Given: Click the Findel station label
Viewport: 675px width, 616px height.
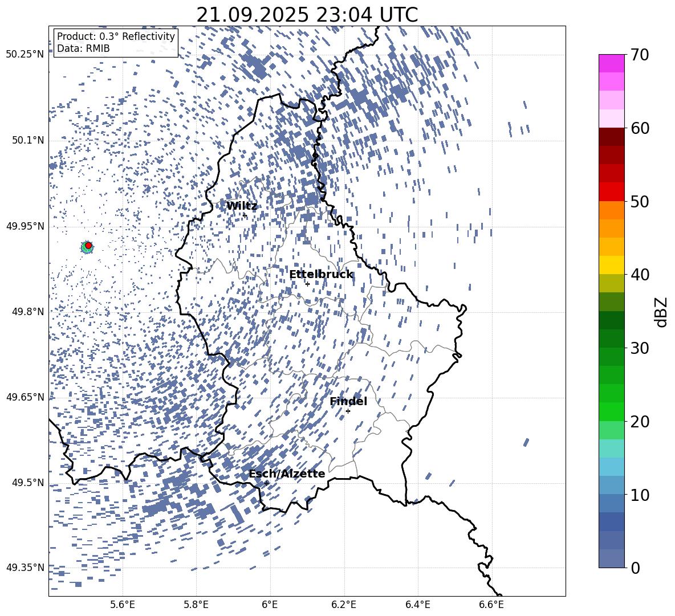Looking at the screenshot, I should (348, 401).
